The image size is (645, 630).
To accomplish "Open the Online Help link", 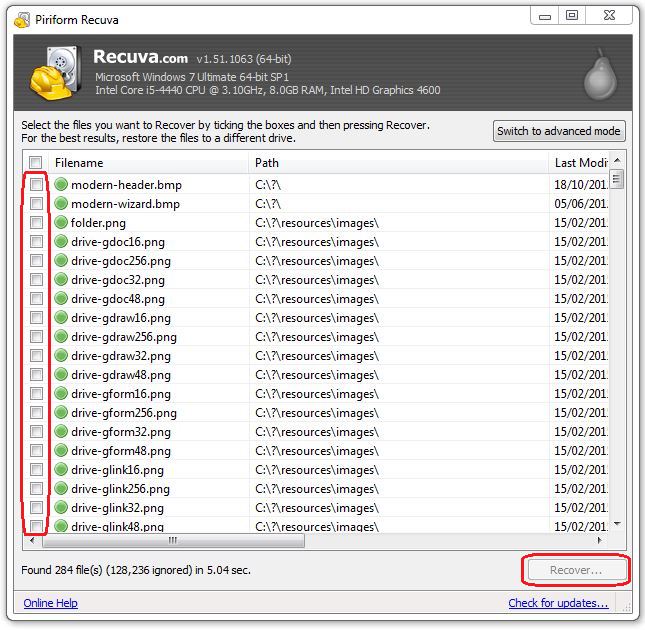I will (50, 603).
